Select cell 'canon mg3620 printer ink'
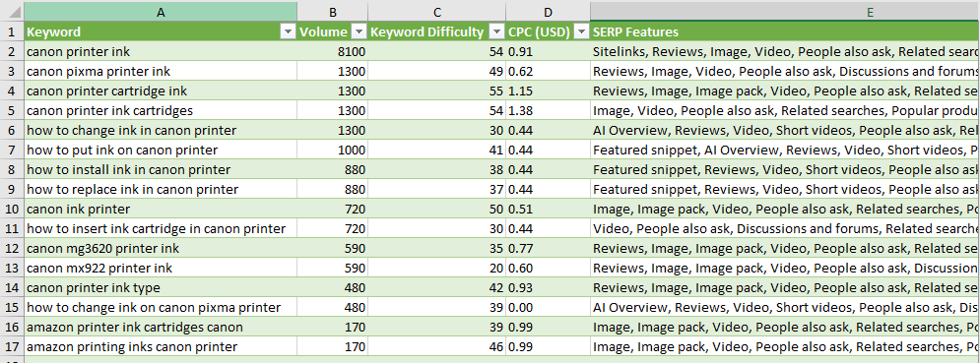 pyautogui.click(x=161, y=249)
